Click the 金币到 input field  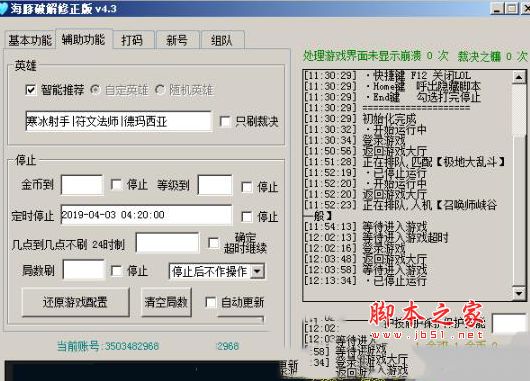coord(82,185)
